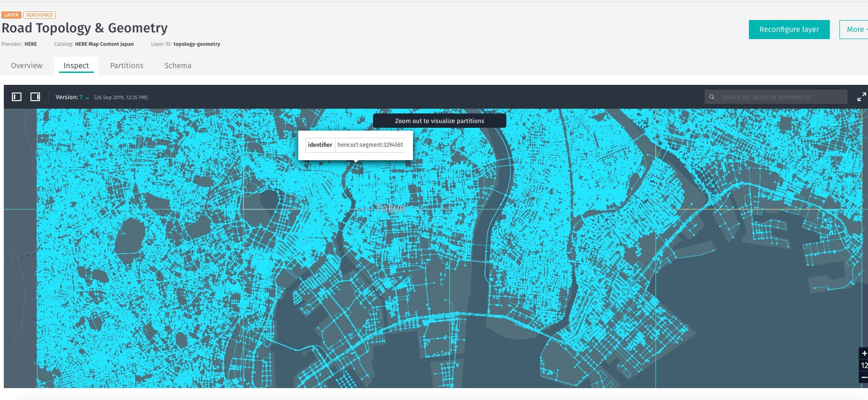The image size is (868, 400).
Task: Click the Tokyo map label
Action: (x=390, y=208)
